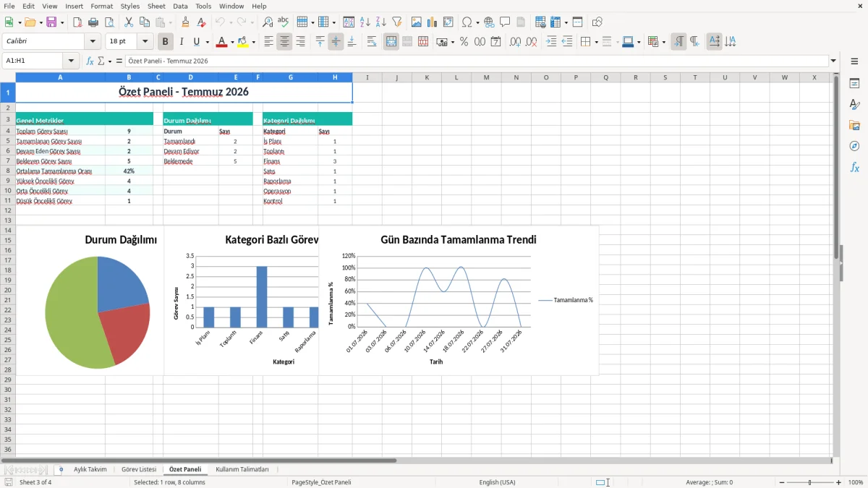Image resolution: width=868 pixels, height=488 pixels.
Task: Open the Sheet menu
Action: coord(156,6)
